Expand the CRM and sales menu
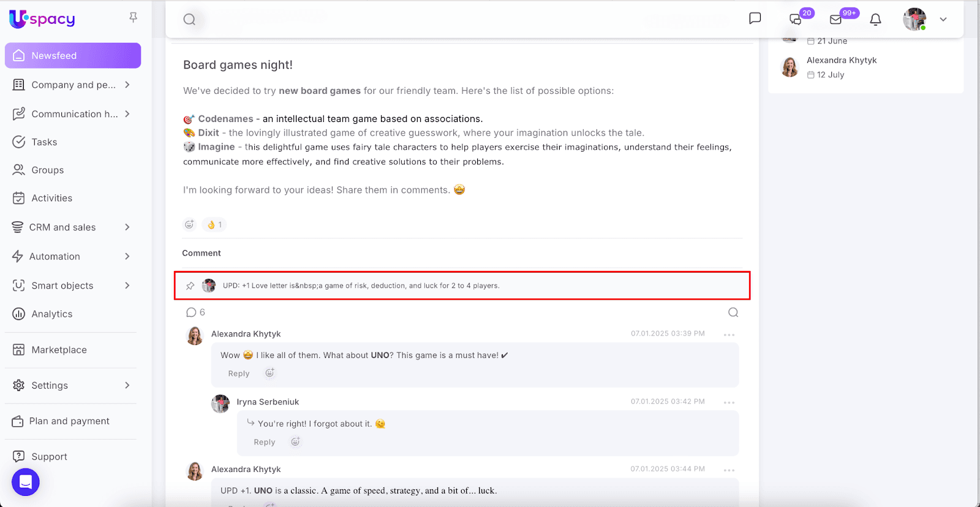This screenshot has width=980, height=507. click(127, 227)
